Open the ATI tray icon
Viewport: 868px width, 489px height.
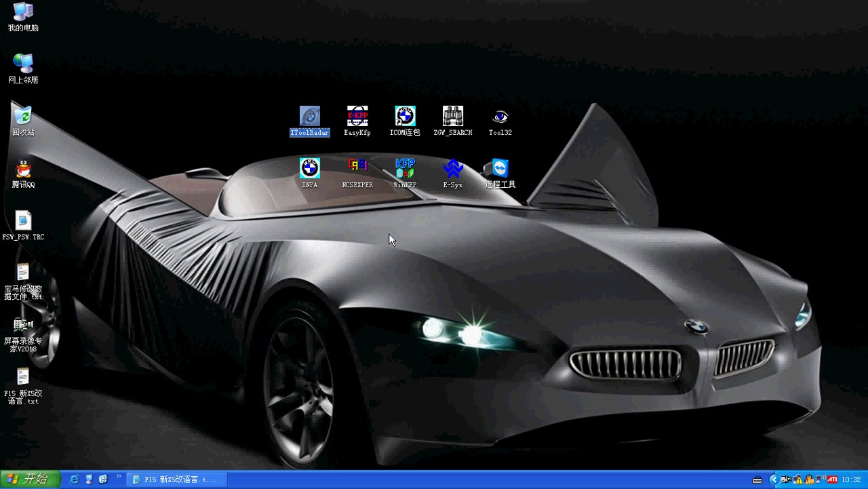point(832,480)
